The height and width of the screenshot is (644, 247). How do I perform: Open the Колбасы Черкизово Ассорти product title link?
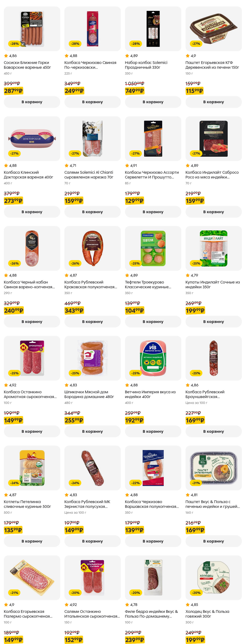(152, 174)
